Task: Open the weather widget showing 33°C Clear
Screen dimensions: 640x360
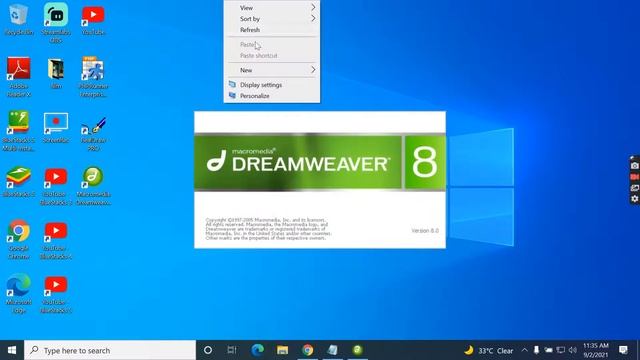Action: pyautogui.click(x=489, y=350)
